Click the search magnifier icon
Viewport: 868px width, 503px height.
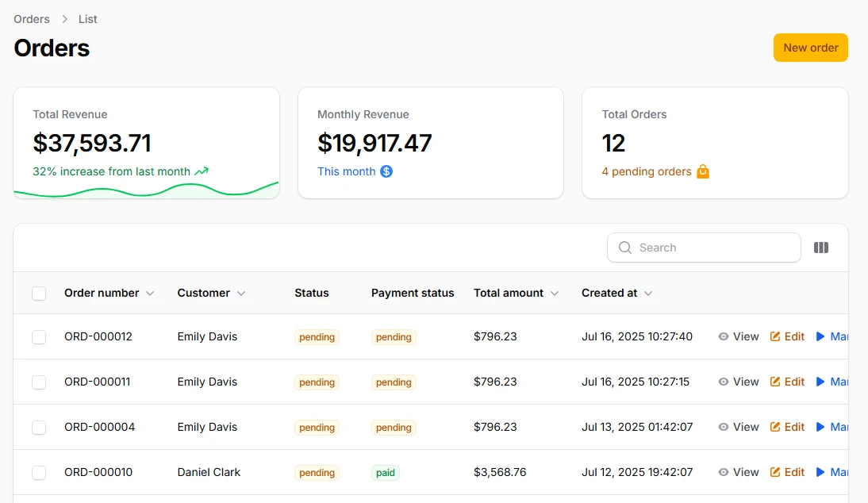[x=625, y=248]
